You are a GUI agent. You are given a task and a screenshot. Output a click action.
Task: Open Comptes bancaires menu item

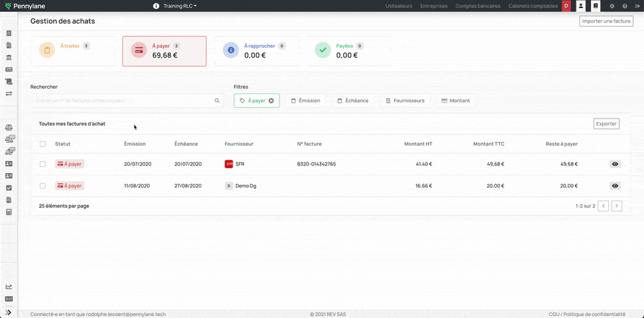[x=478, y=6]
